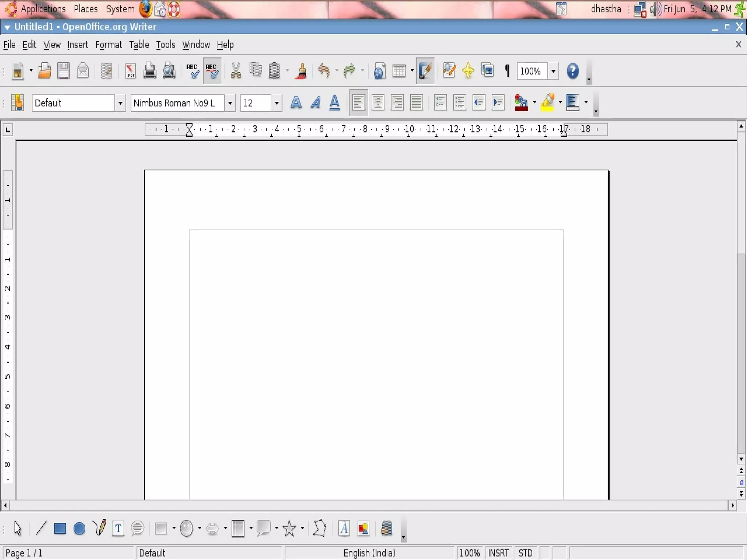This screenshot has height=560, width=747.
Task: Apply the yellow Highlighting color
Action: 547,103
